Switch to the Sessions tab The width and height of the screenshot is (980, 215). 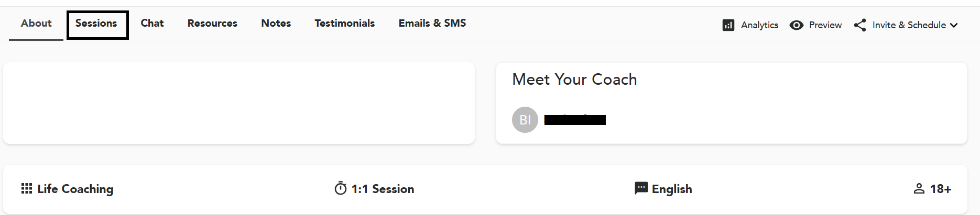click(96, 24)
